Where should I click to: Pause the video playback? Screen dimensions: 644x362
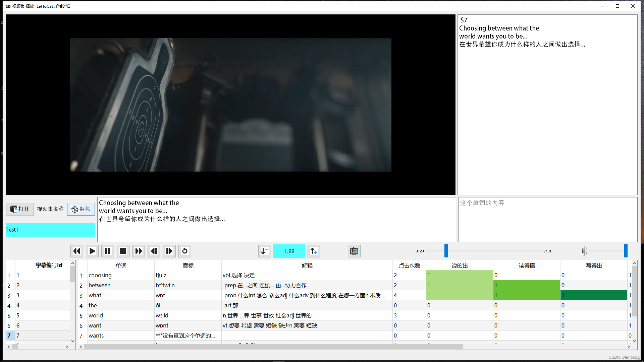[108, 251]
